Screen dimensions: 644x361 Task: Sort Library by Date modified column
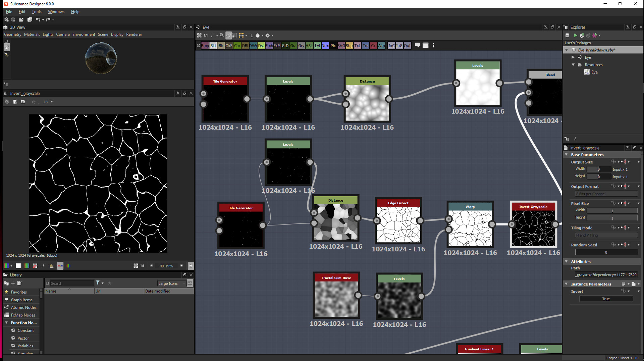169,291
